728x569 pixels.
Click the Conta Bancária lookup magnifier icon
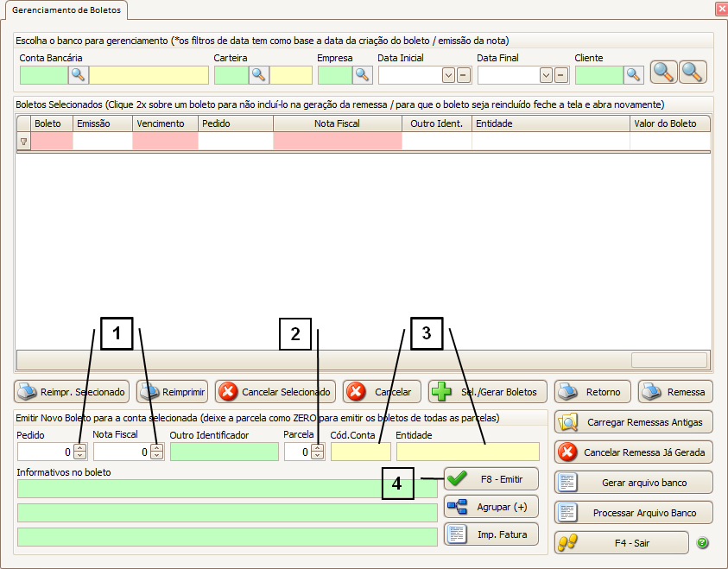79,75
